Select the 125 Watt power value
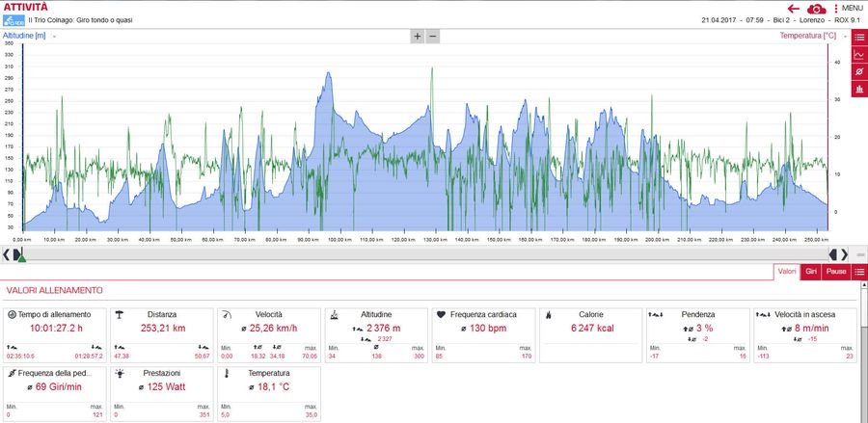The height and width of the screenshot is (423, 868). pyautogui.click(x=166, y=387)
